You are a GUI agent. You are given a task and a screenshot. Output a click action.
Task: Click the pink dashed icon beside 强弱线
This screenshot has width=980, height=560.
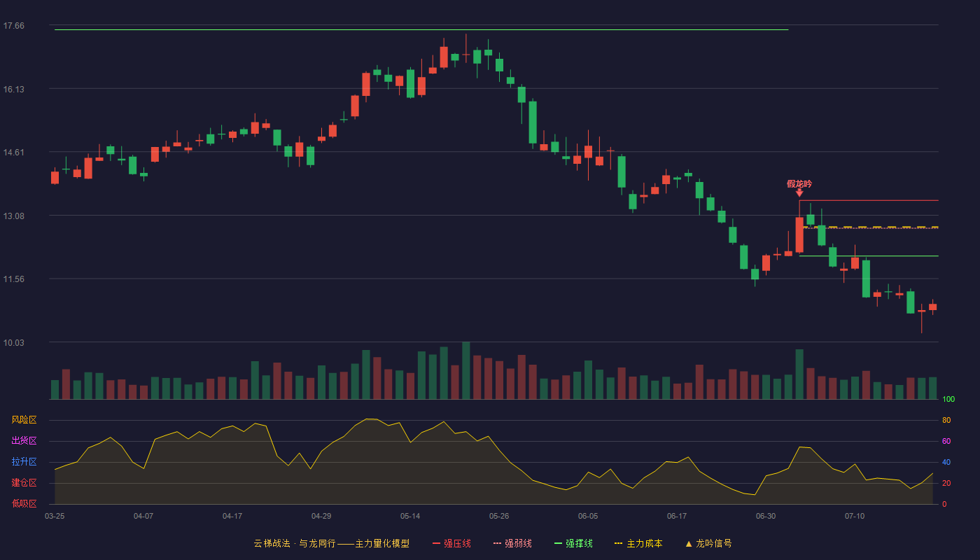(497, 543)
